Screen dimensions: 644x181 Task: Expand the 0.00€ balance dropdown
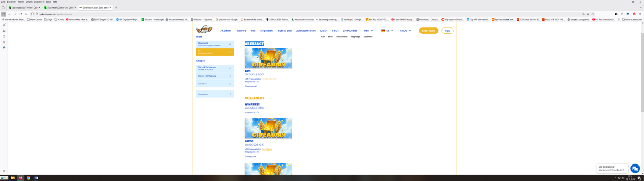(405, 31)
